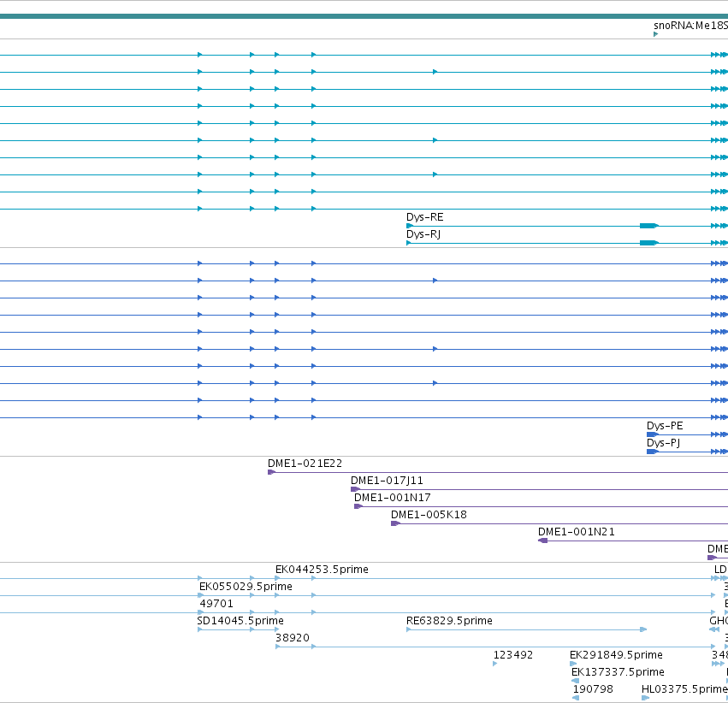Viewport: 728px width, 703px height.
Task: Click the thick exon box on Dys-RJ
Action: [649, 243]
